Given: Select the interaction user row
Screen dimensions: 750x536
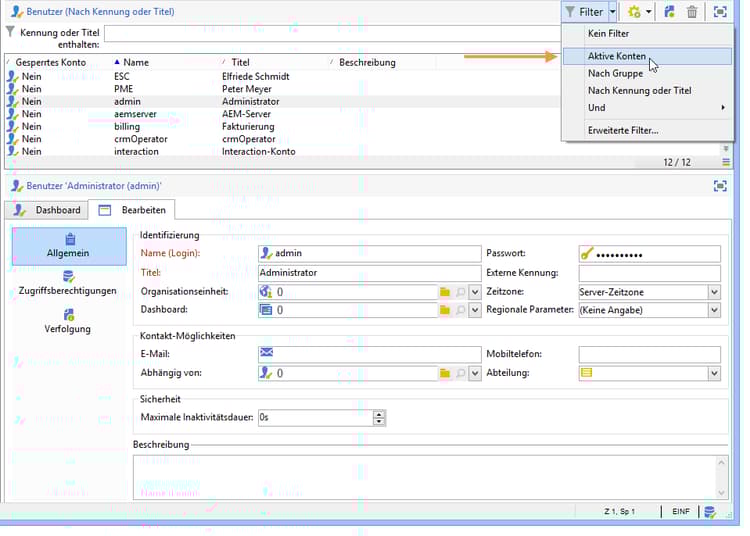Looking at the screenshot, I should [282, 151].
